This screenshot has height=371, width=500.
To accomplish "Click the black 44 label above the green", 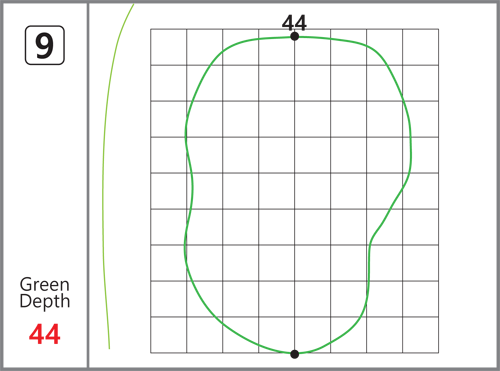I will pos(294,23).
